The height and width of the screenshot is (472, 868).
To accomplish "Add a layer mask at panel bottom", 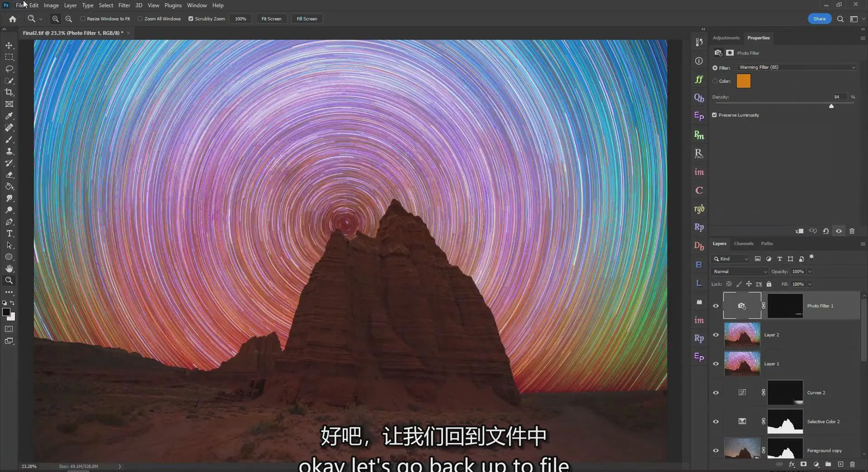I will (x=803, y=464).
